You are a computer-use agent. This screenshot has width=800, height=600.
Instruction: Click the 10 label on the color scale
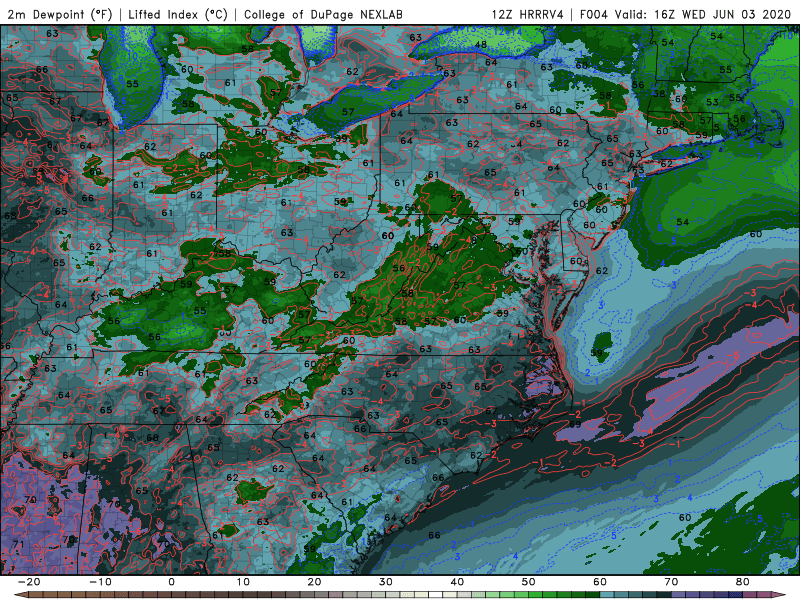tap(243, 582)
